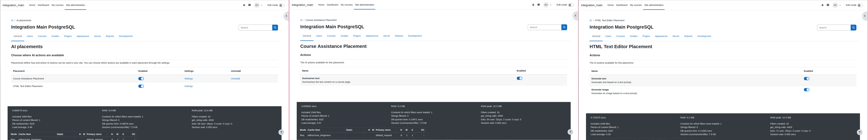
Task: Go to Home on Course Assistance Placement page
Action: (x=321, y=5)
